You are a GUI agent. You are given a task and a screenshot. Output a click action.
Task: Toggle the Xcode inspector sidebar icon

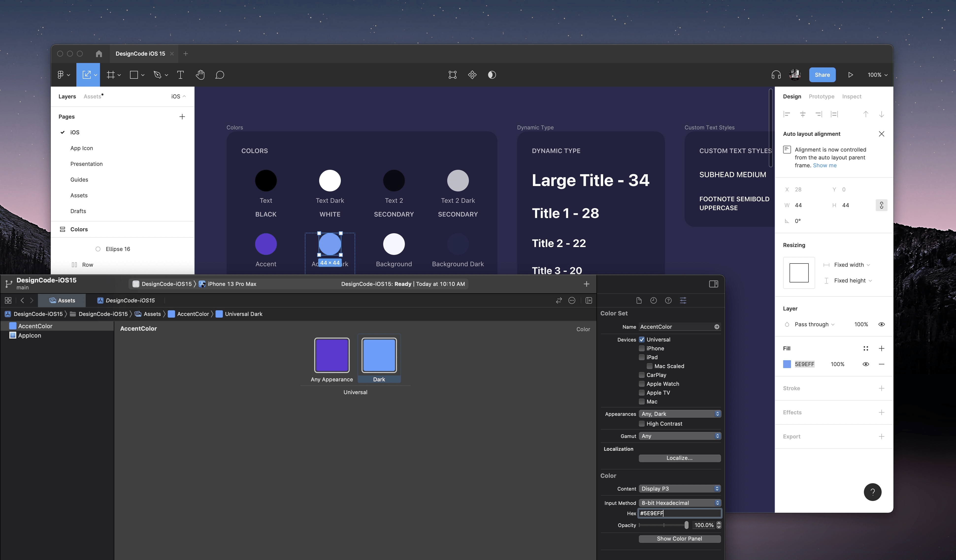click(x=713, y=284)
